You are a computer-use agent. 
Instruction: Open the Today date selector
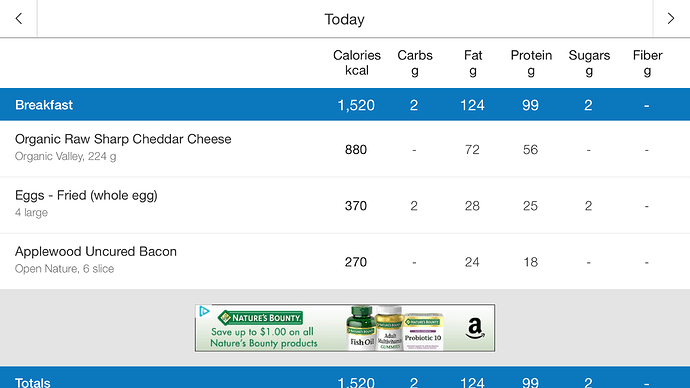pyautogui.click(x=345, y=19)
